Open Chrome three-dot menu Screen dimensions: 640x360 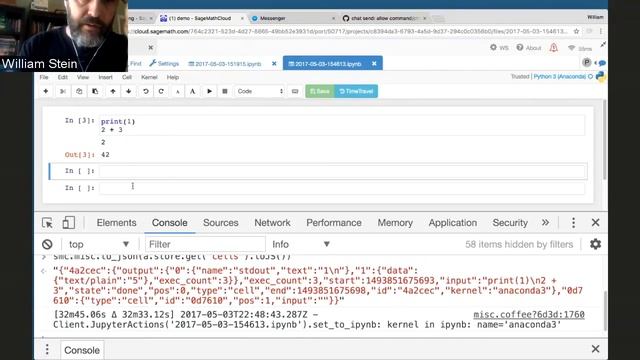click(601, 31)
